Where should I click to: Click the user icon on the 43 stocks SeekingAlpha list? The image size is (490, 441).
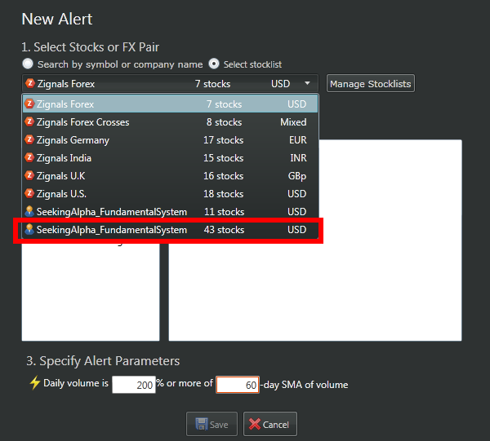tap(29, 229)
